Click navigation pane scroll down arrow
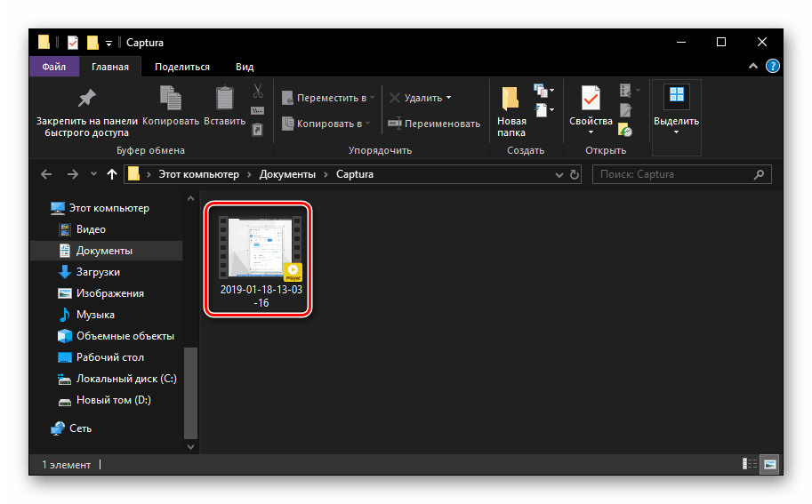The width and height of the screenshot is (812, 504). [190, 446]
